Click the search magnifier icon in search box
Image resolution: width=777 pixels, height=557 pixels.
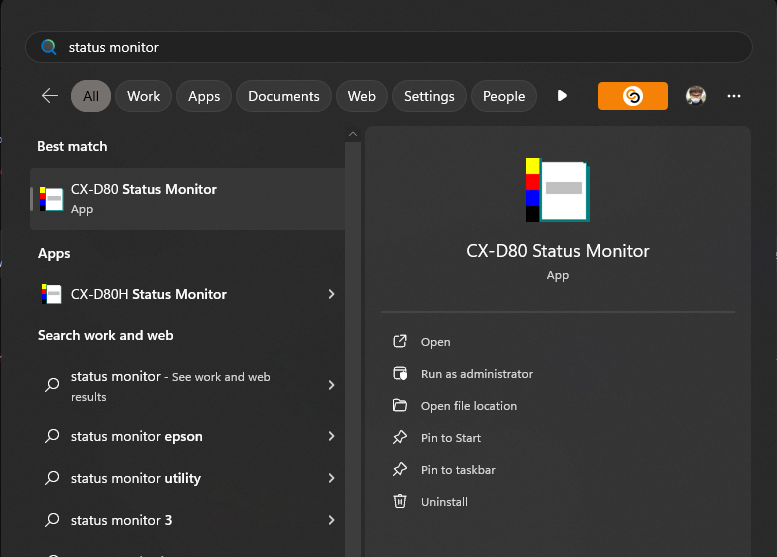point(49,47)
